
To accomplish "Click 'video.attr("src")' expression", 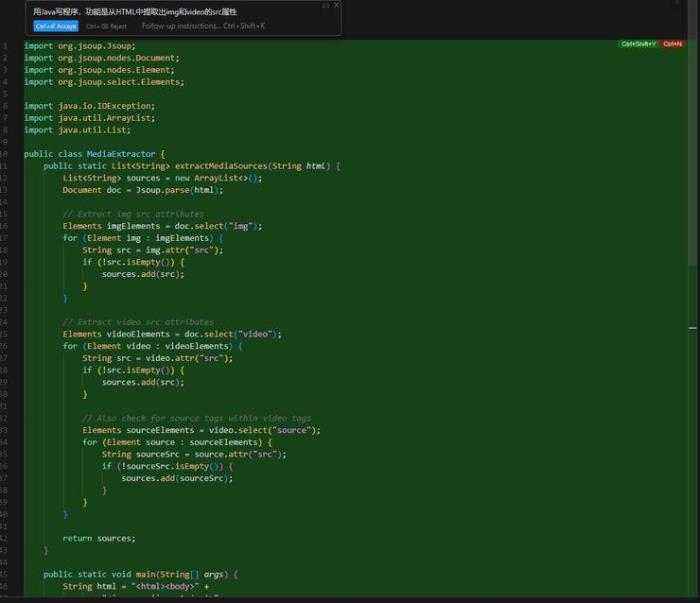I will pyautogui.click(x=187, y=358).
